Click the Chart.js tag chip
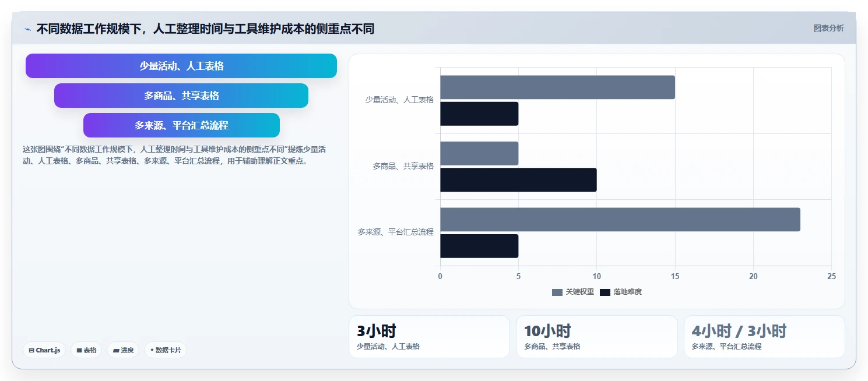The height and width of the screenshot is (381, 868). [x=44, y=350]
